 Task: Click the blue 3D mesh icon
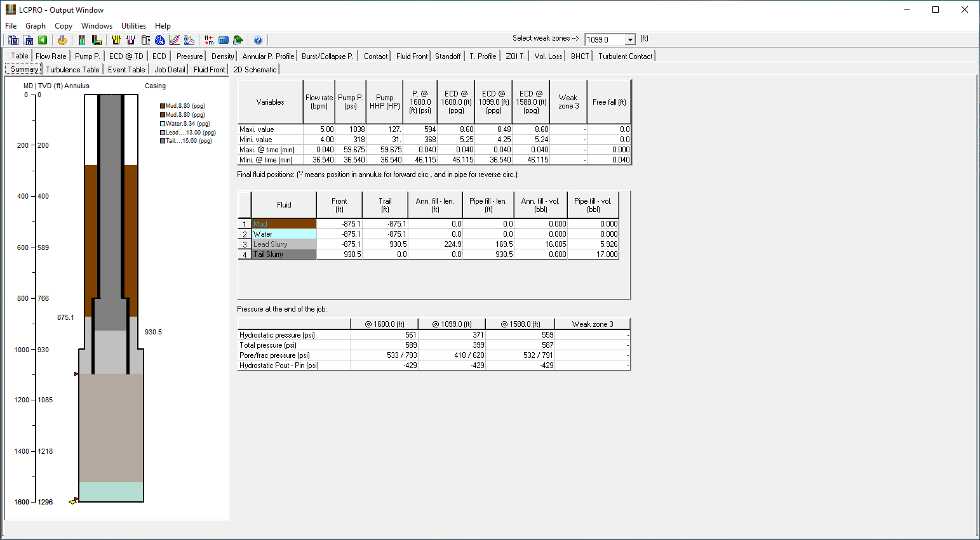pos(160,40)
